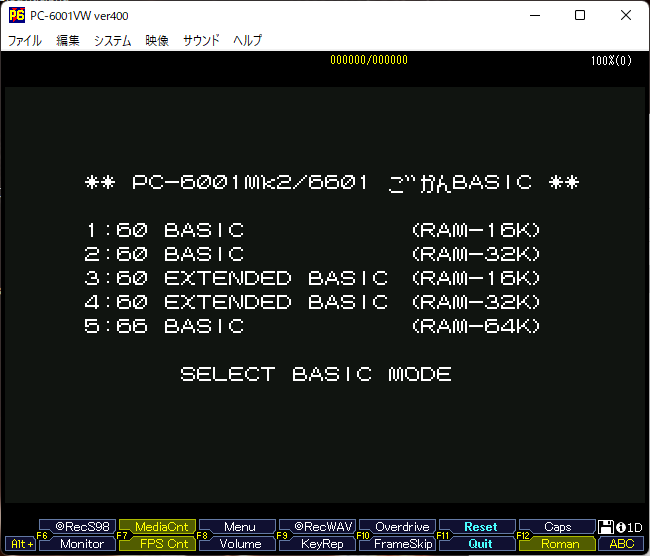Click the Reset button
This screenshot has width=650, height=556.
[478, 527]
